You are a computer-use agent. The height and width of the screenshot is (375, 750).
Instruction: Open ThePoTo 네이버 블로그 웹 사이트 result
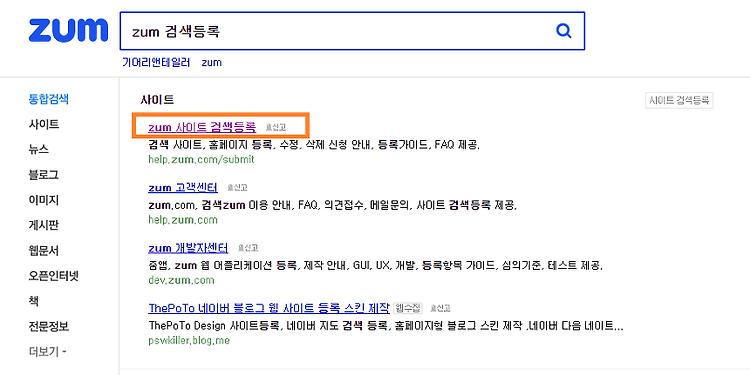click(x=269, y=308)
